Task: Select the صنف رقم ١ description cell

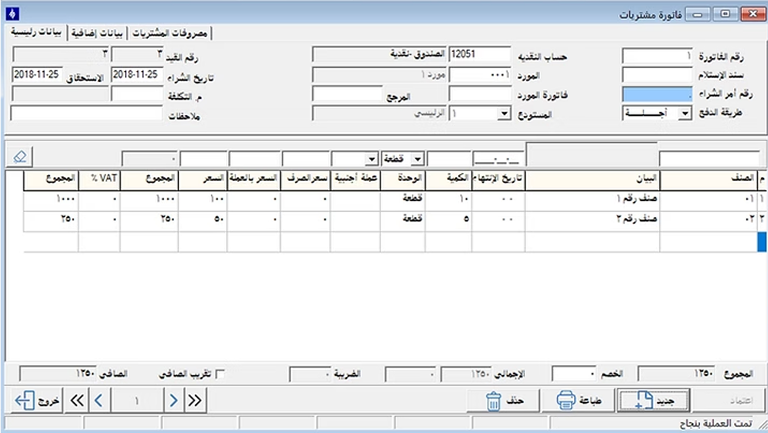Action: [x=592, y=199]
